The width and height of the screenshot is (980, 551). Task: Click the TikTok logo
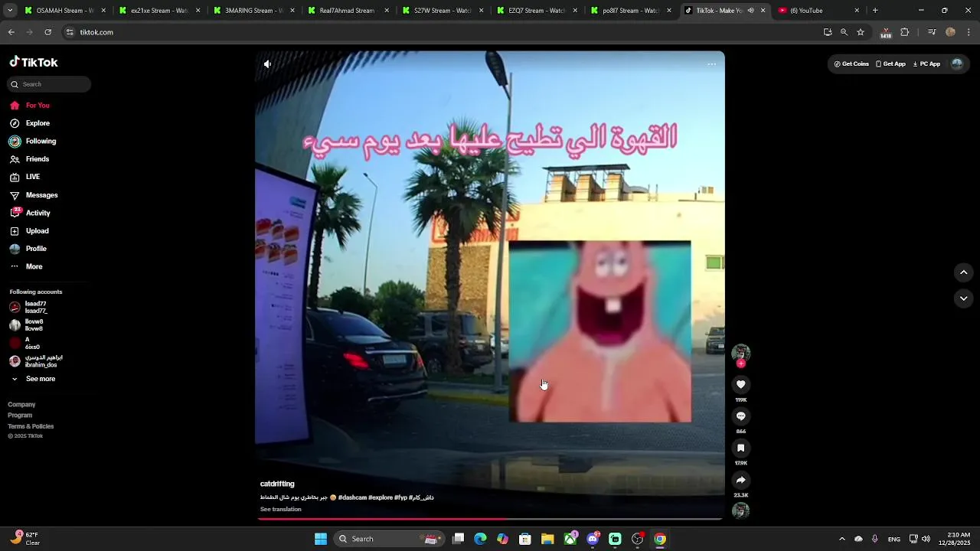pyautogui.click(x=34, y=63)
